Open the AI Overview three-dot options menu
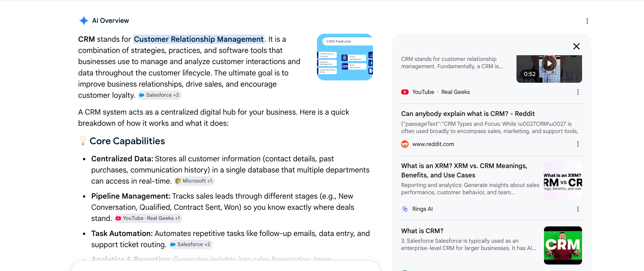This screenshot has width=644, height=271. pyautogui.click(x=587, y=21)
